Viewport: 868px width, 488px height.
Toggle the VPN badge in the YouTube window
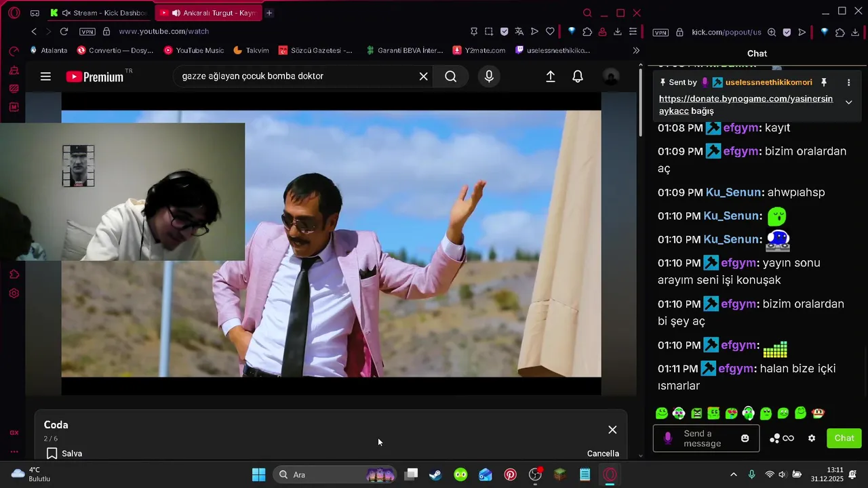[87, 32]
